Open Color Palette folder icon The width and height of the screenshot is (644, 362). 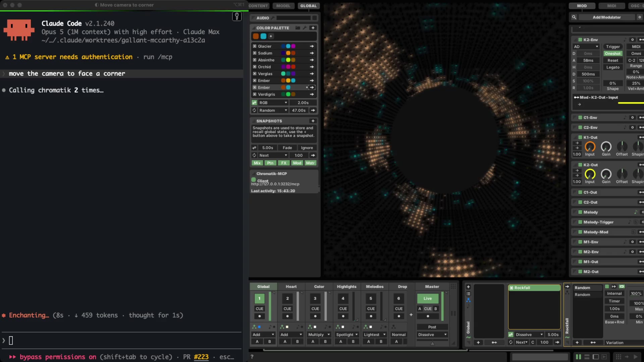[x=298, y=28]
